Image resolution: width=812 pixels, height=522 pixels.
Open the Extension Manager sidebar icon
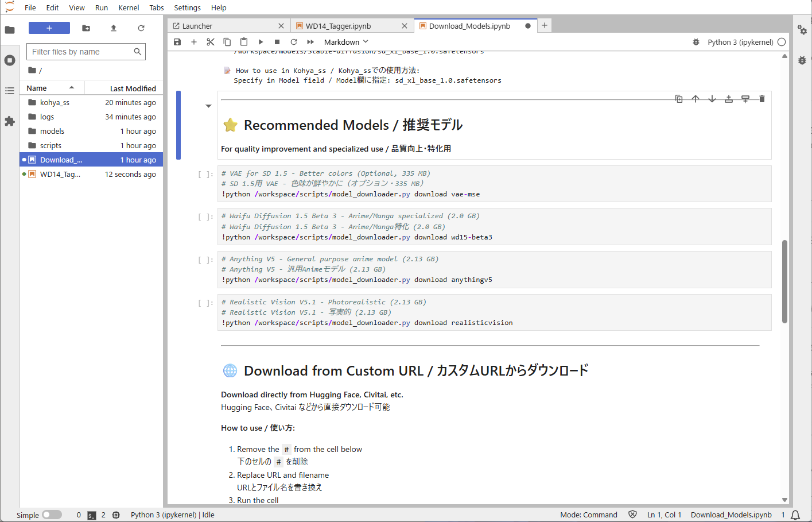pyautogui.click(x=9, y=121)
